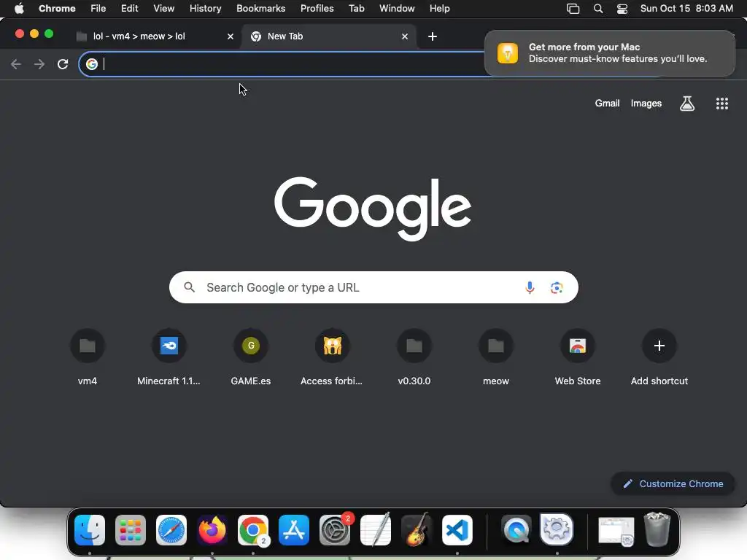This screenshot has height=560, width=747.
Task: Open Control Center in menu bar
Action: 622,9
